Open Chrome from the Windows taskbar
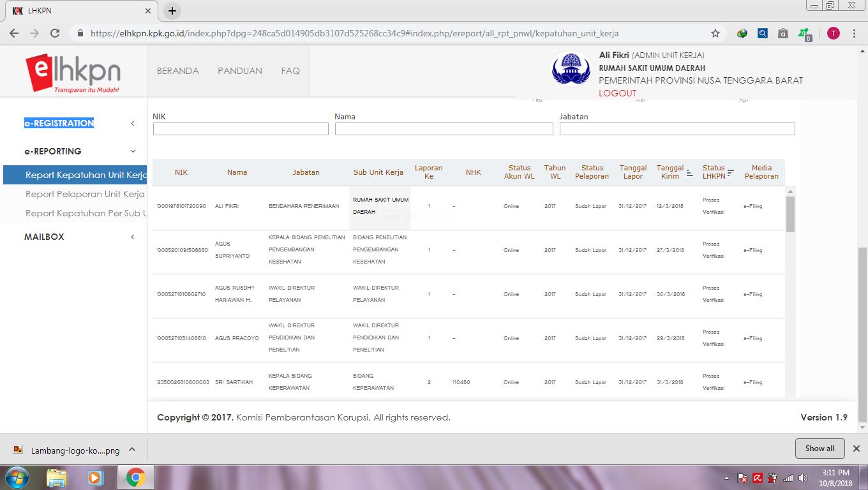 pyautogui.click(x=135, y=477)
